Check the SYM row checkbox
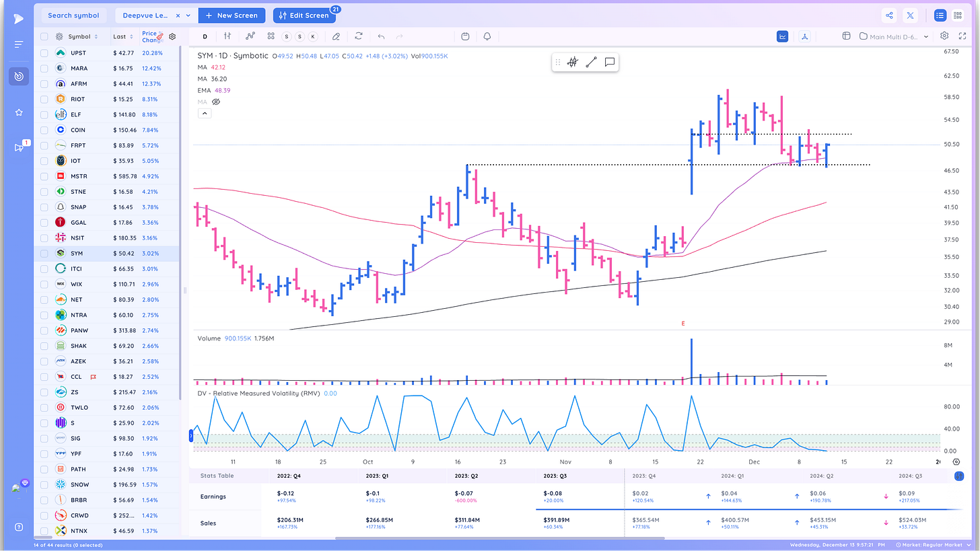The image size is (980, 551). click(44, 254)
